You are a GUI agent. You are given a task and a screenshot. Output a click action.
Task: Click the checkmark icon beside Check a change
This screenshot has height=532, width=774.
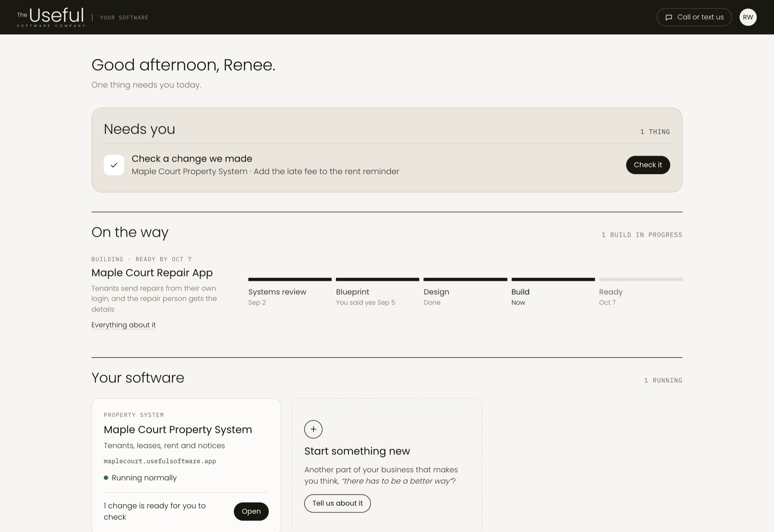pos(114,165)
